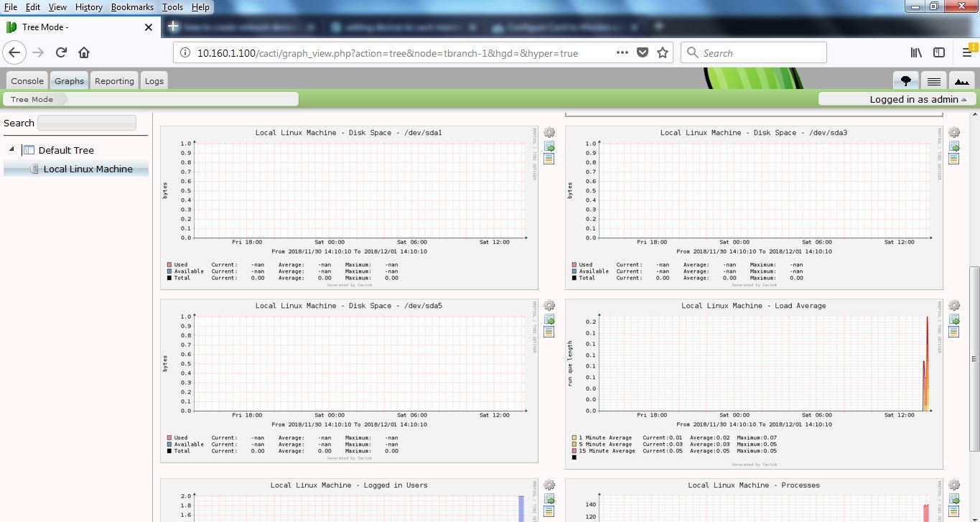The width and height of the screenshot is (980, 522).
Task: Toggle the Firefox sidebar view
Action: coord(938,52)
